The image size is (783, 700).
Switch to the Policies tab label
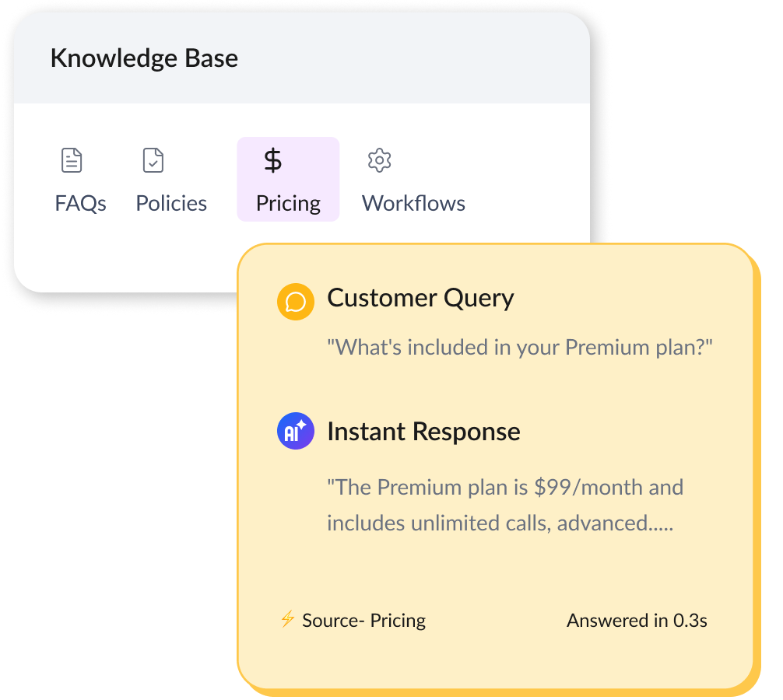(x=171, y=204)
